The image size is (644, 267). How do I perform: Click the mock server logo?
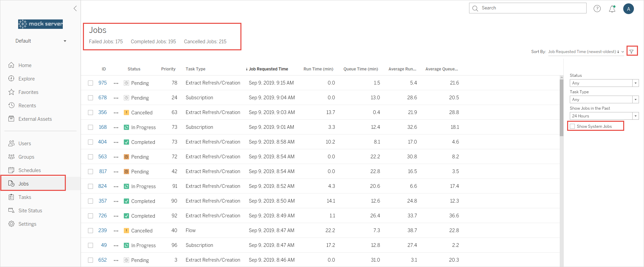coord(40,24)
